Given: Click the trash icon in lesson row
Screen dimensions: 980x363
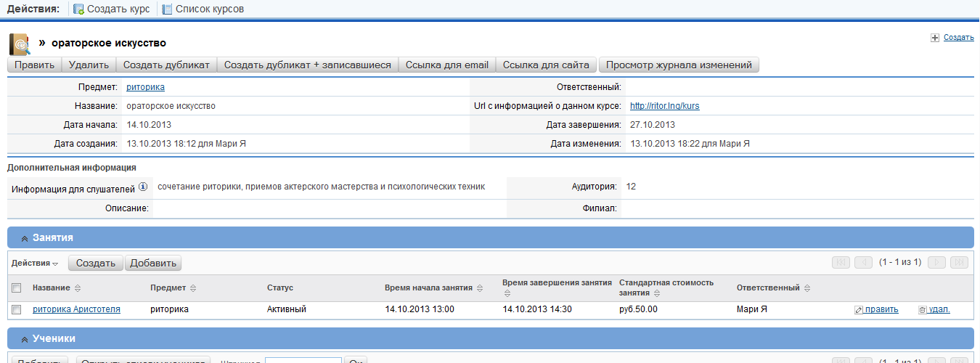Looking at the screenshot, I should click(922, 310).
